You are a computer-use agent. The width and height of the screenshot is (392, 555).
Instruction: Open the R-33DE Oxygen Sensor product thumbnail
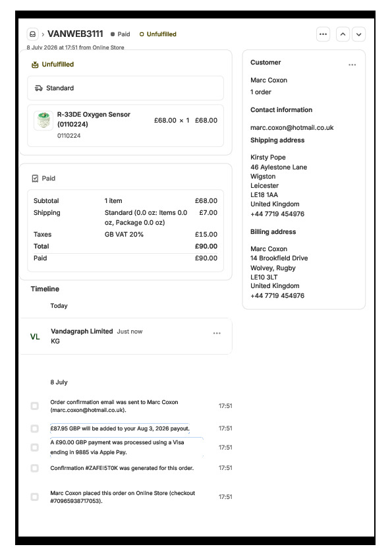[x=43, y=121]
